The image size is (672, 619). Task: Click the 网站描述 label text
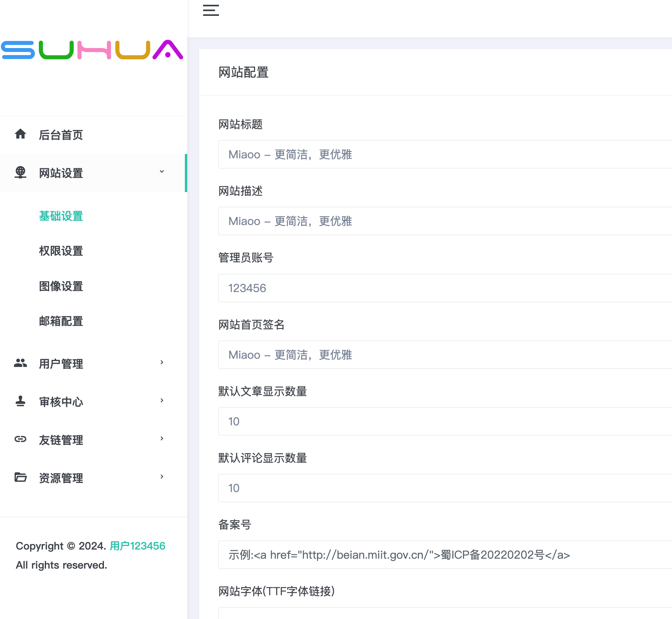(x=240, y=191)
